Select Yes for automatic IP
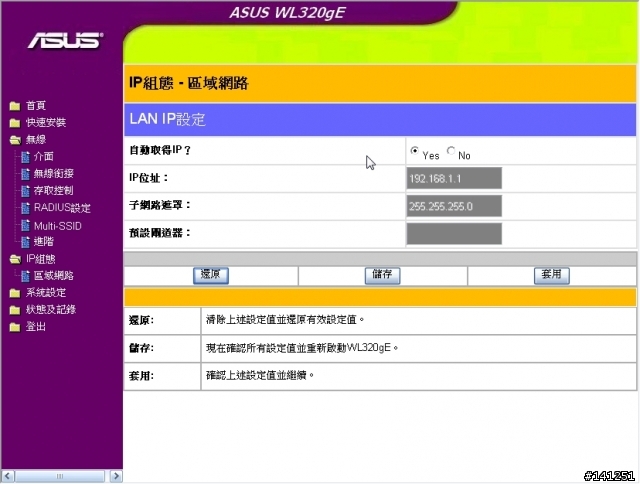 tap(414, 151)
